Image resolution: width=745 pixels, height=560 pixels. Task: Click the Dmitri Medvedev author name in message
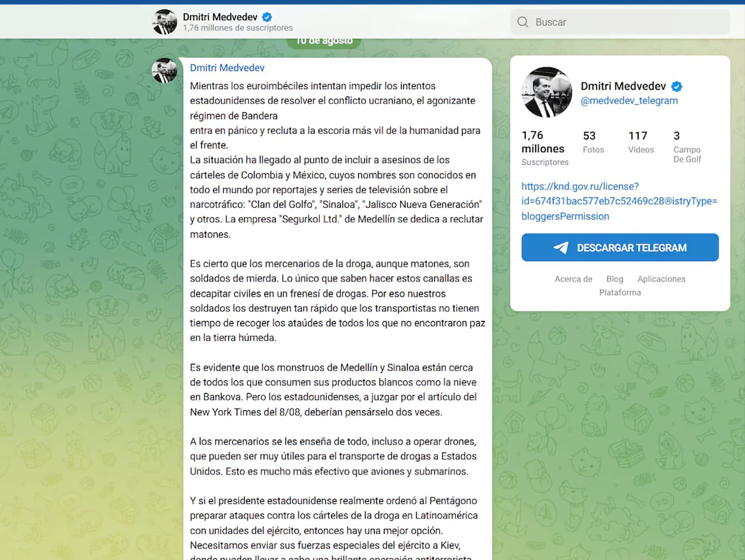pyautogui.click(x=227, y=67)
